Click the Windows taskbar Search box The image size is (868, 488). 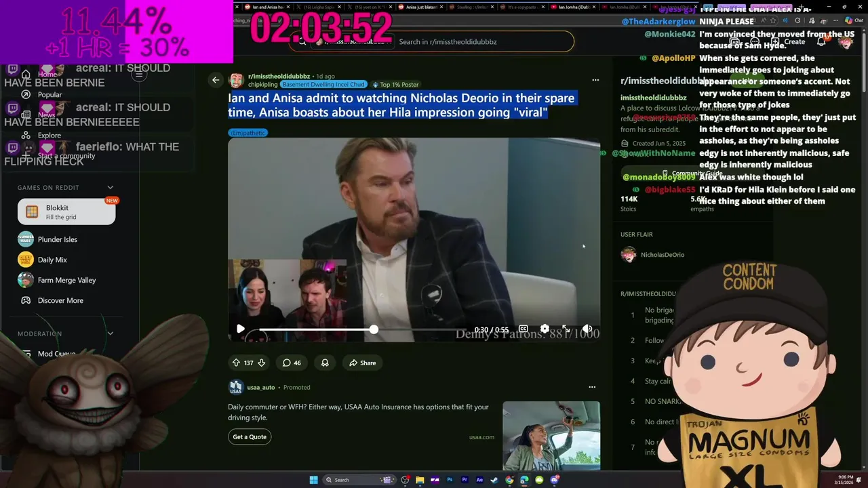click(360, 480)
